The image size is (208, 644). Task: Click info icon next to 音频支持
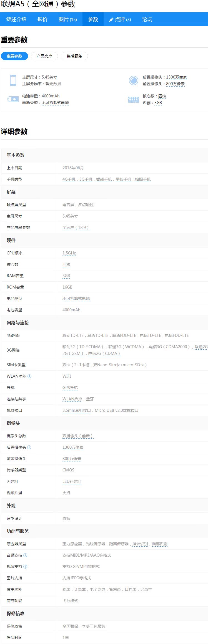point(25,555)
